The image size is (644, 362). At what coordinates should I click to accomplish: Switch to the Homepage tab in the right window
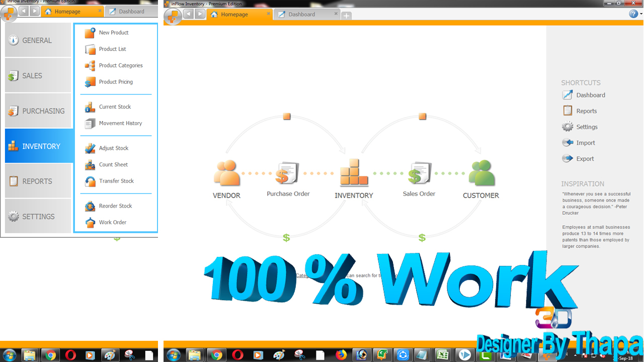click(234, 15)
